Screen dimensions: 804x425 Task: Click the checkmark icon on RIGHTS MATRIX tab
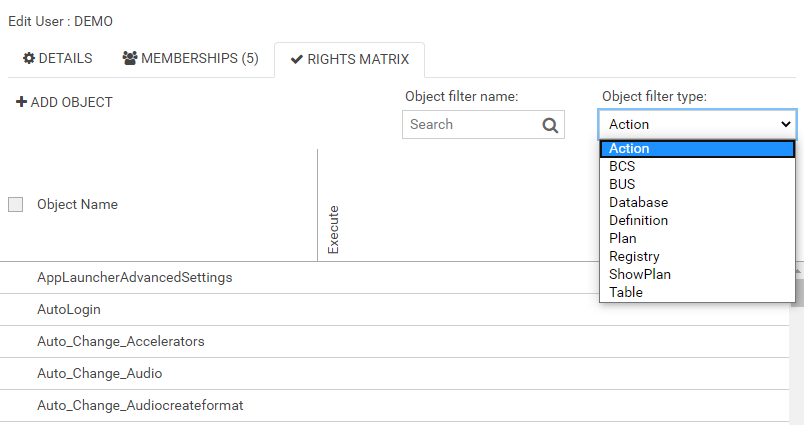pyautogui.click(x=296, y=60)
